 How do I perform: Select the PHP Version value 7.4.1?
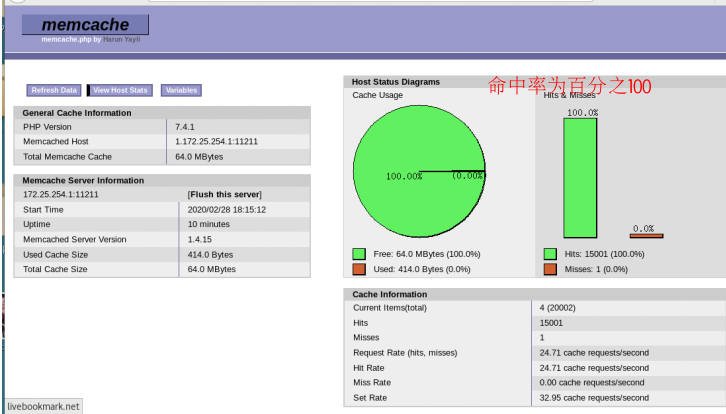[185, 127]
